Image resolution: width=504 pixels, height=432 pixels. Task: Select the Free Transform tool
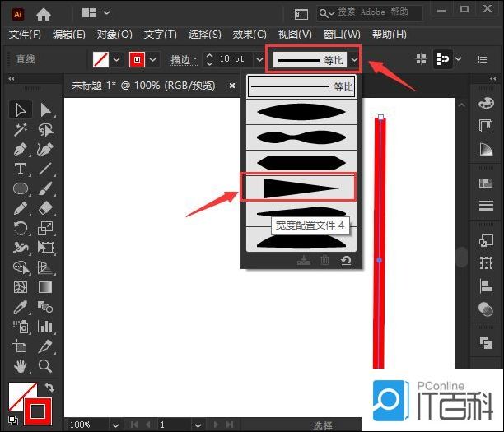pyautogui.click(x=45, y=248)
